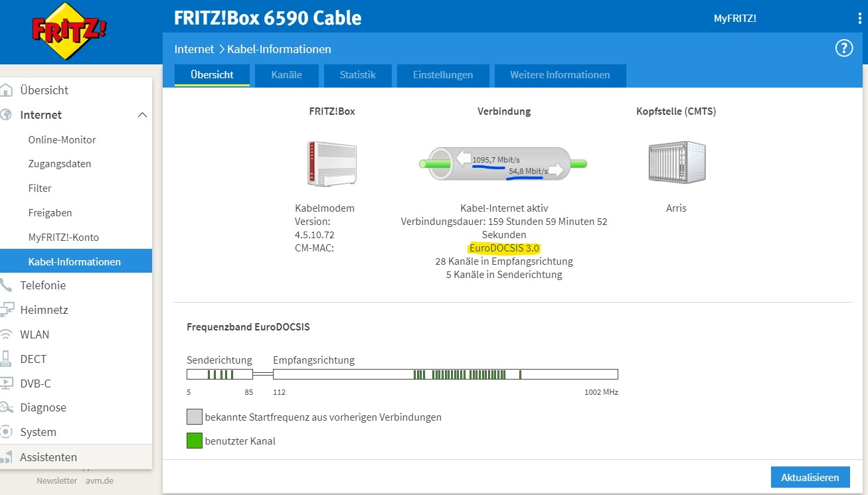The height and width of the screenshot is (495, 868).
Task: Click the EuroDOCSIS 3.0 text
Action: tap(504, 248)
